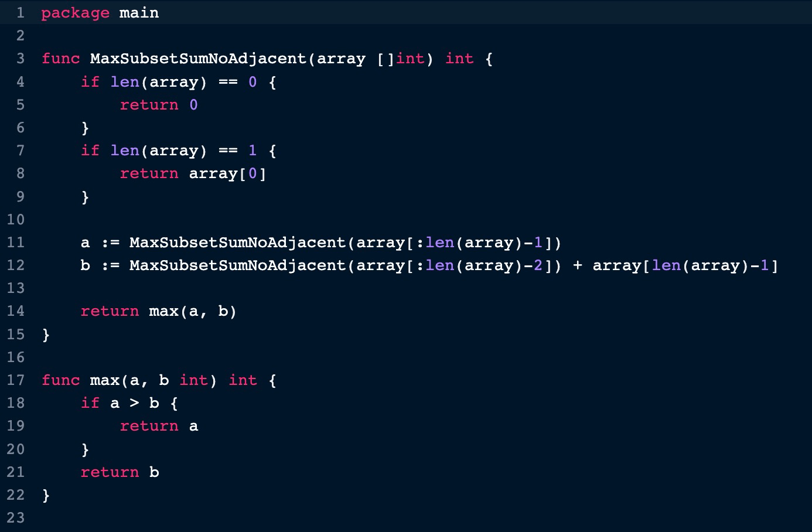Click the numeric literal 1 on line 7

(x=253, y=151)
